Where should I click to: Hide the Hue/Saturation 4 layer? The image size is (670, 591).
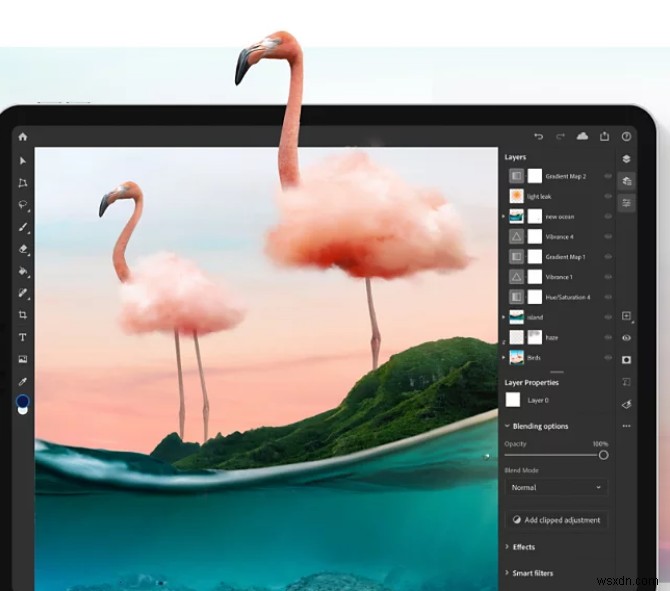point(608,297)
